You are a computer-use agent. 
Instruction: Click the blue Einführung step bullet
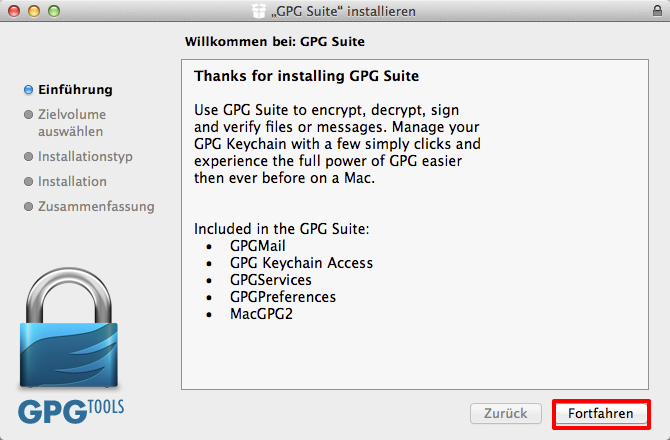pyautogui.click(x=28, y=90)
